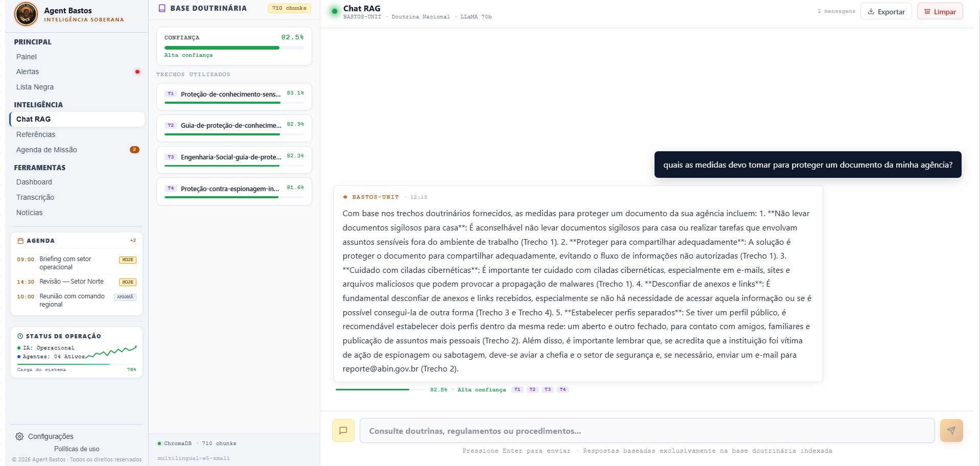Open Configurações in sidebar footer

[51, 436]
